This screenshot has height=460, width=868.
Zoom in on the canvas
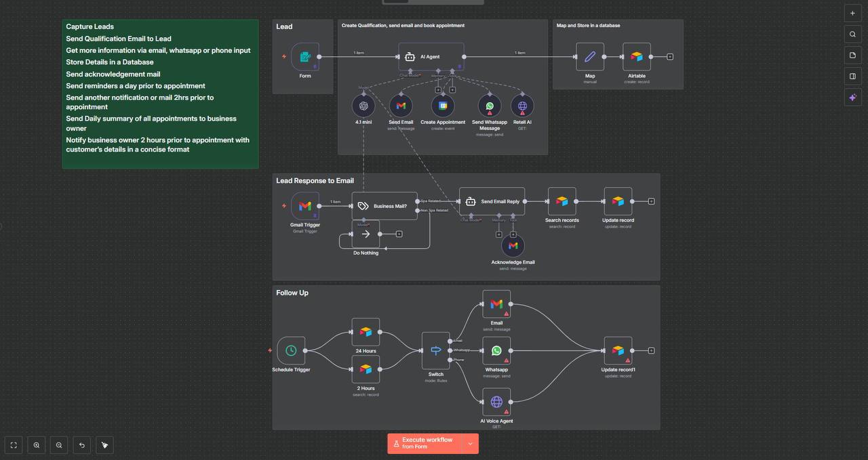pos(37,445)
